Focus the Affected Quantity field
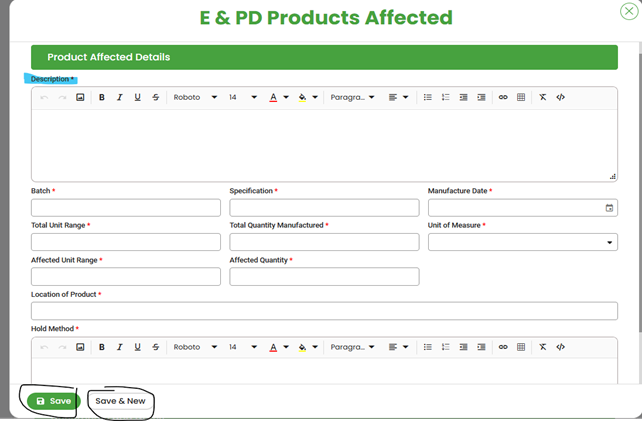 point(324,277)
